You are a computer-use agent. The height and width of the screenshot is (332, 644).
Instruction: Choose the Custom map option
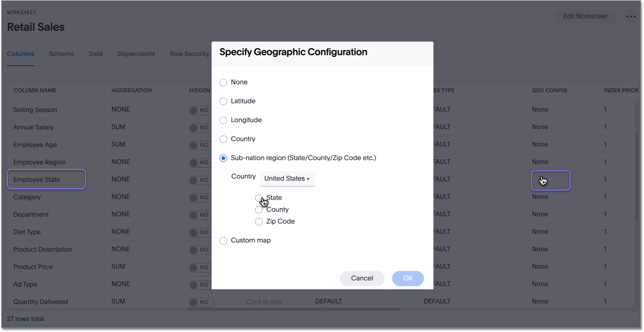(223, 240)
